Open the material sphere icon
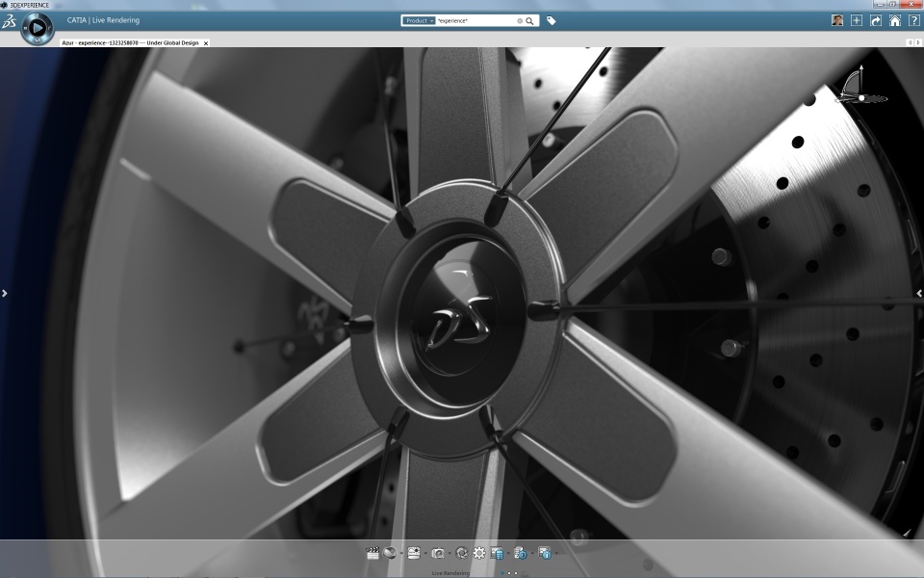This screenshot has width=924, height=578. click(x=390, y=553)
